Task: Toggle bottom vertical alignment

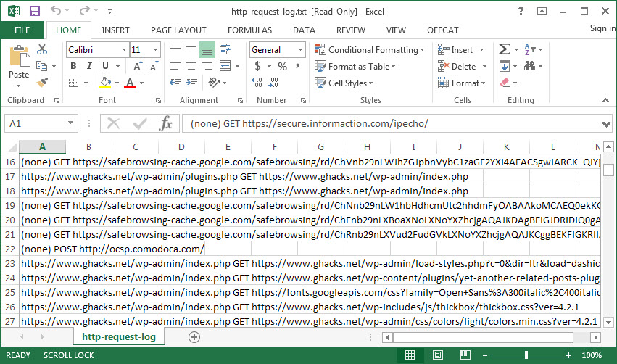Action: click(x=207, y=49)
